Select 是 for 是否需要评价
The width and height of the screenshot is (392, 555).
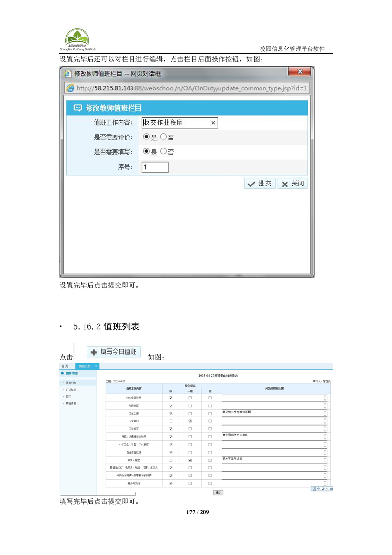(146, 137)
